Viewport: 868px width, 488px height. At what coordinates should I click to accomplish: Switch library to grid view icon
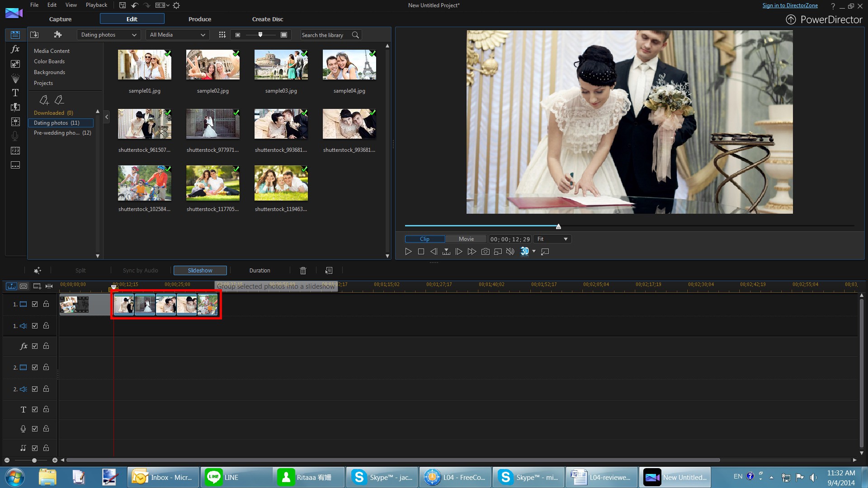[x=222, y=35]
